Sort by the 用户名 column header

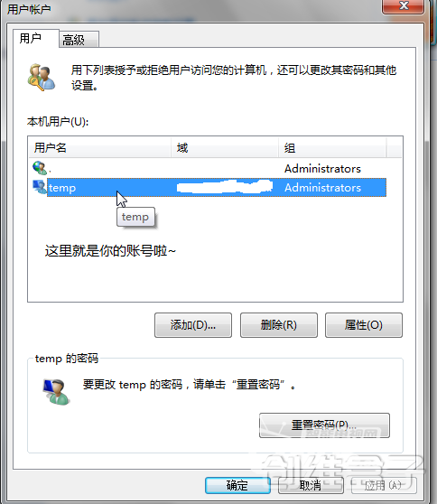coord(100,148)
